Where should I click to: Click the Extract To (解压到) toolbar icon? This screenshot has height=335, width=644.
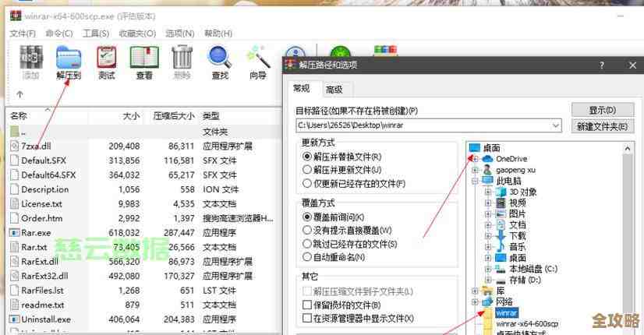coord(69,58)
